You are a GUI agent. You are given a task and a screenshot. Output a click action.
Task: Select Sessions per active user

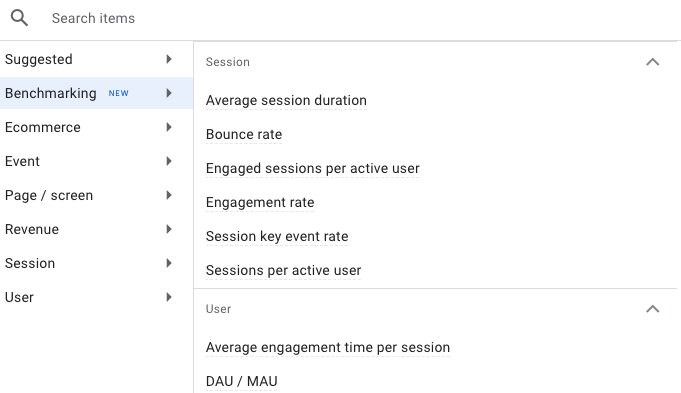pyautogui.click(x=283, y=270)
